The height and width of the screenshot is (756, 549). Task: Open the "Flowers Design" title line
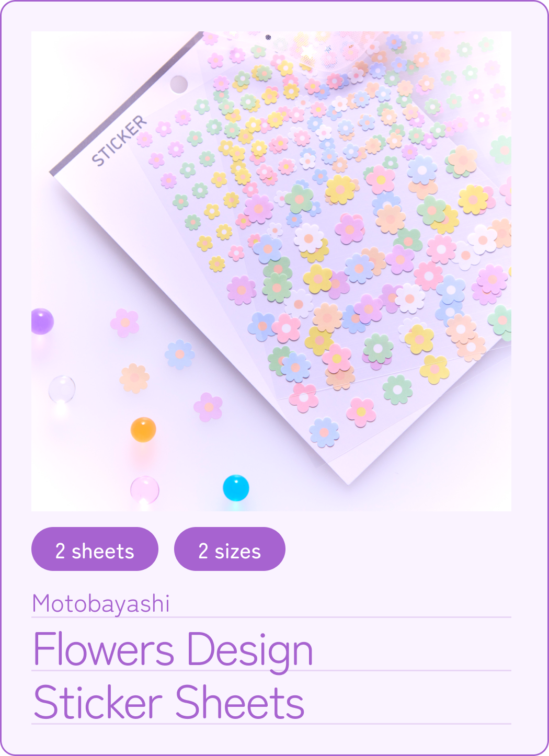[173, 649]
